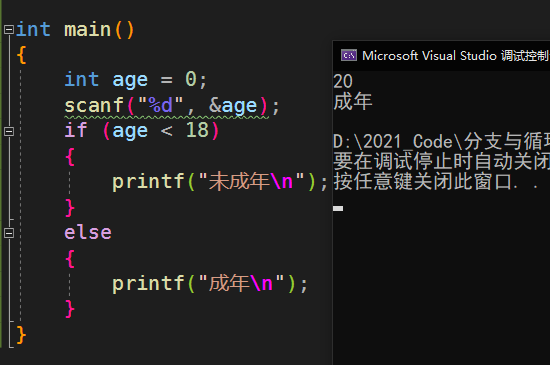Screen dimensions: 550x365
Task: Click the console window icon in title bar
Action: (x=349, y=55)
